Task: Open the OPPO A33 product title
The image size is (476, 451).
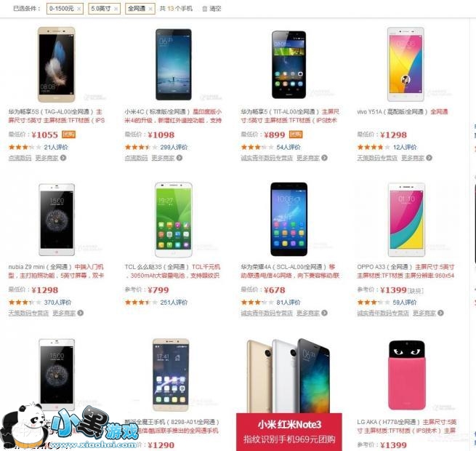Action: [384, 267]
